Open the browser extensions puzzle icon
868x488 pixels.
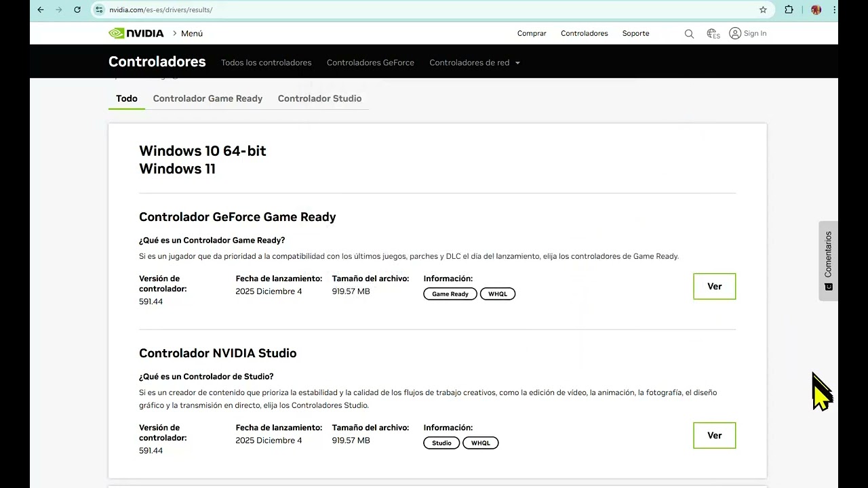[789, 9]
